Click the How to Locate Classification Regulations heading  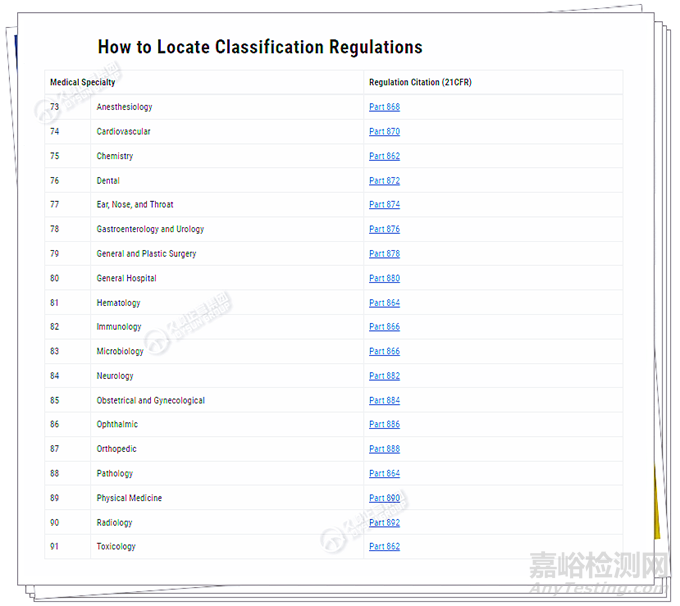(260, 47)
